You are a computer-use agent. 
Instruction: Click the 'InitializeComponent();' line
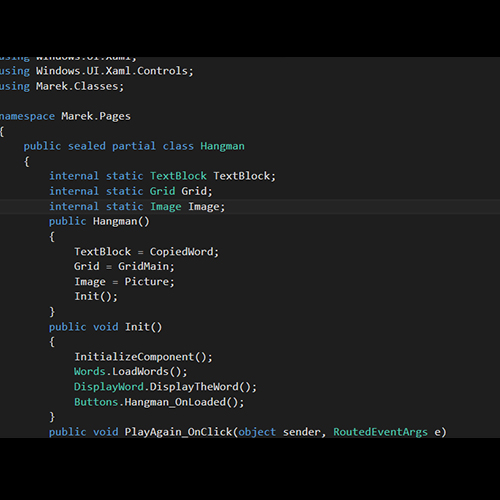[143, 357]
